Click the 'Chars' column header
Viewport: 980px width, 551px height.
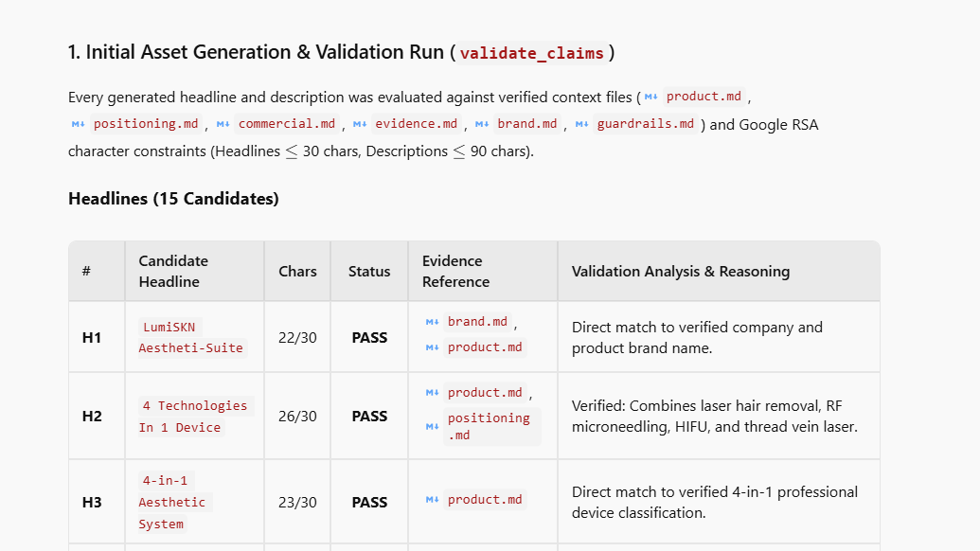coord(297,271)
